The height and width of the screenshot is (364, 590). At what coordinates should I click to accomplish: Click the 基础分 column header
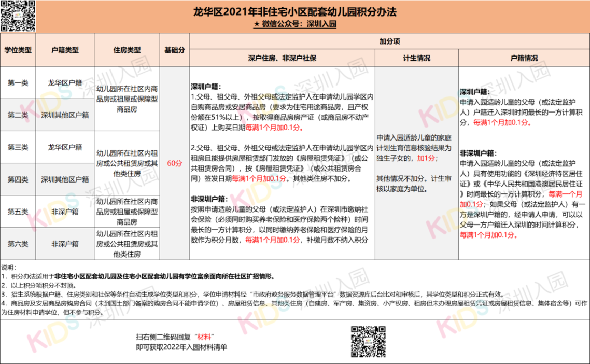[175, 50]
